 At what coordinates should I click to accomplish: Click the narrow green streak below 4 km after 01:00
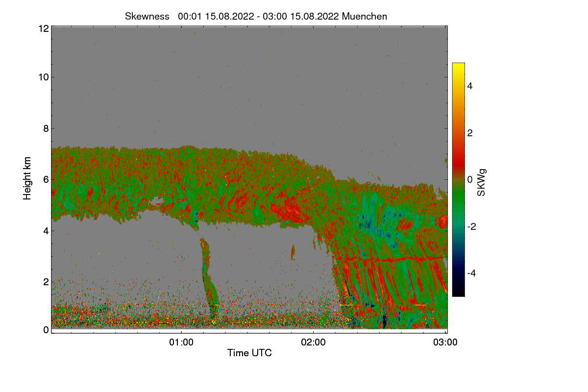click(x=209, y=279)
